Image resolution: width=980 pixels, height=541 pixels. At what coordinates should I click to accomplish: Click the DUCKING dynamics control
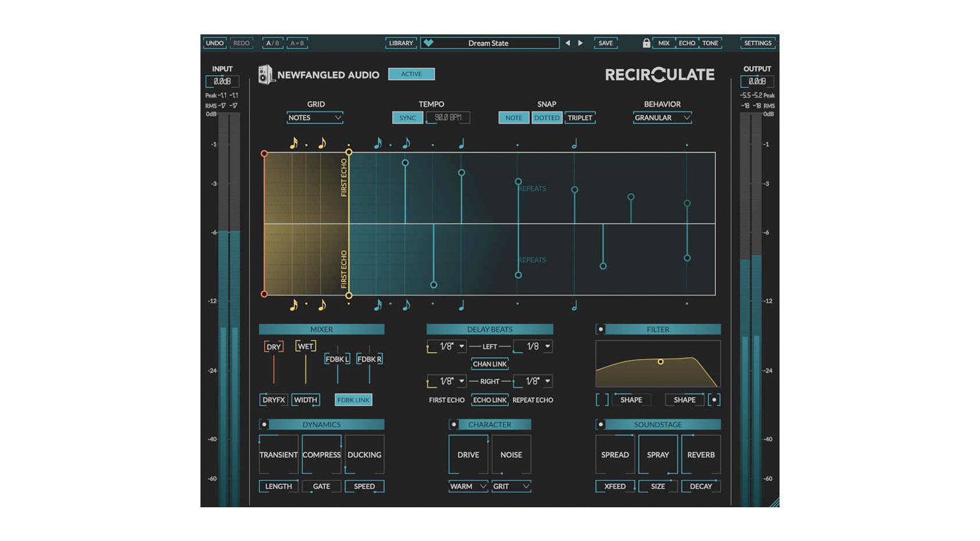(x=365, y=454)
